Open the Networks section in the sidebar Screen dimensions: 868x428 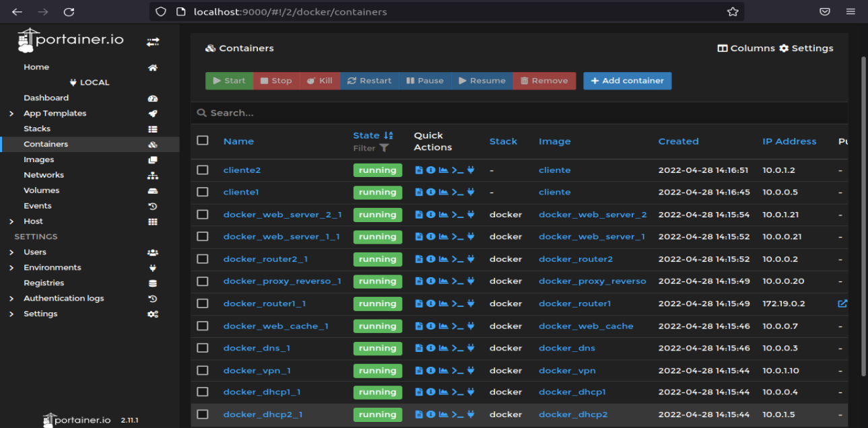point(44,174)
